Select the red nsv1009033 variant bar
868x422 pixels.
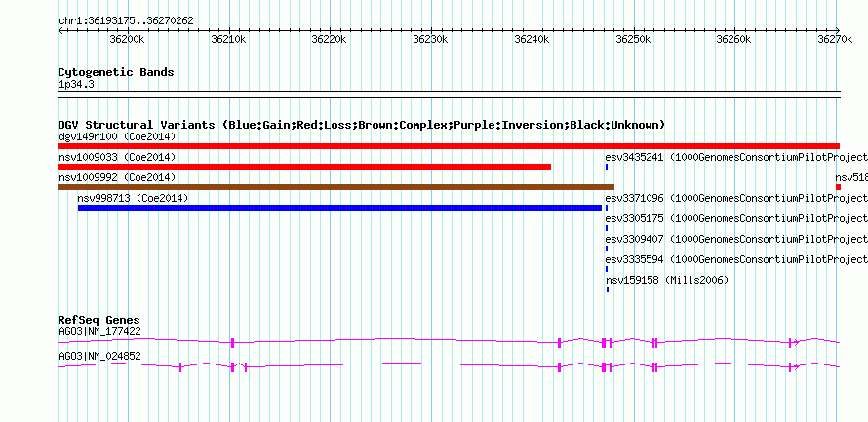pyautogui.click(x=304, y=167)
